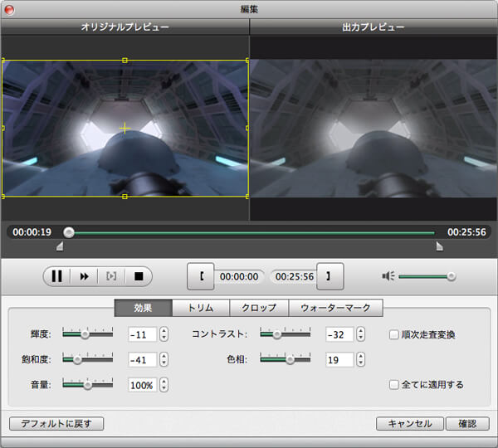This screenshot has width=498, height=448.
Task: Set trim start with left bracket button
Action: pos(200,276)
